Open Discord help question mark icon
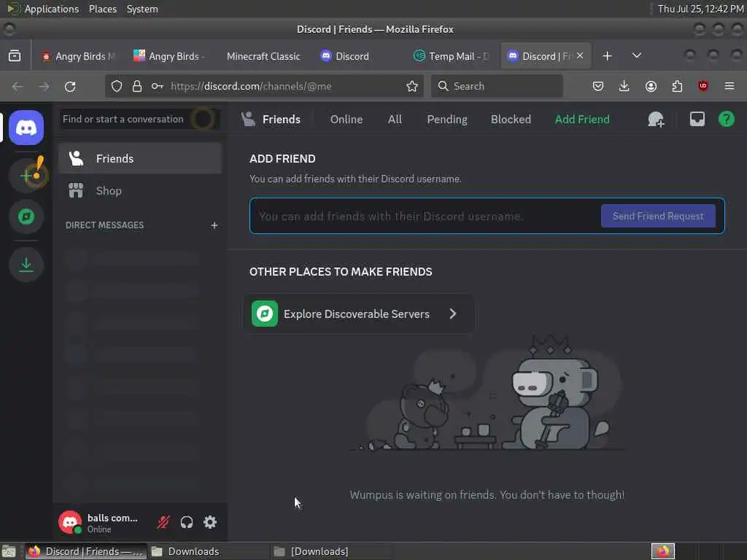 (x=726, y=119)
